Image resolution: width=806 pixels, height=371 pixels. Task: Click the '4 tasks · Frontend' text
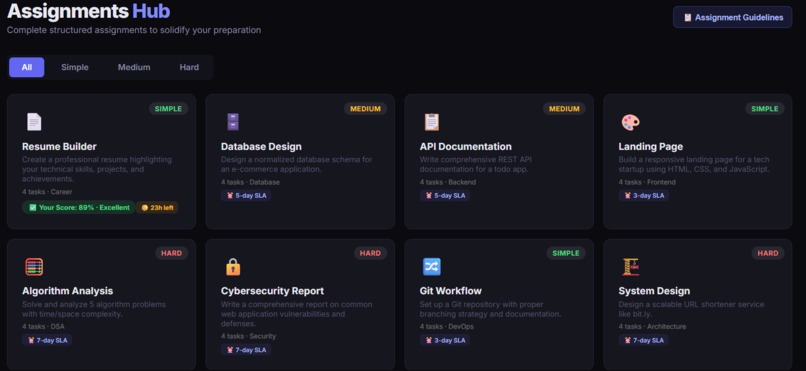(647, 182)
